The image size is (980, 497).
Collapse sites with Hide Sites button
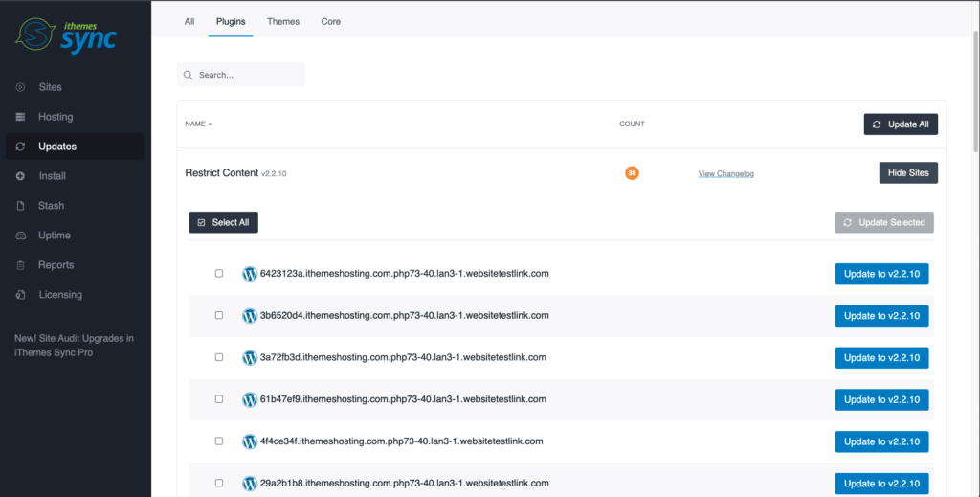[908, 173]
